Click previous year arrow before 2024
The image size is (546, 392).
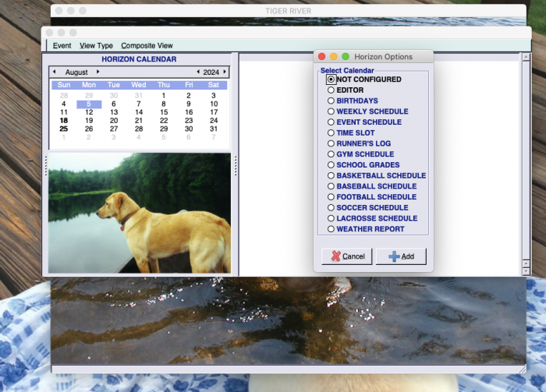pos(198,72)
